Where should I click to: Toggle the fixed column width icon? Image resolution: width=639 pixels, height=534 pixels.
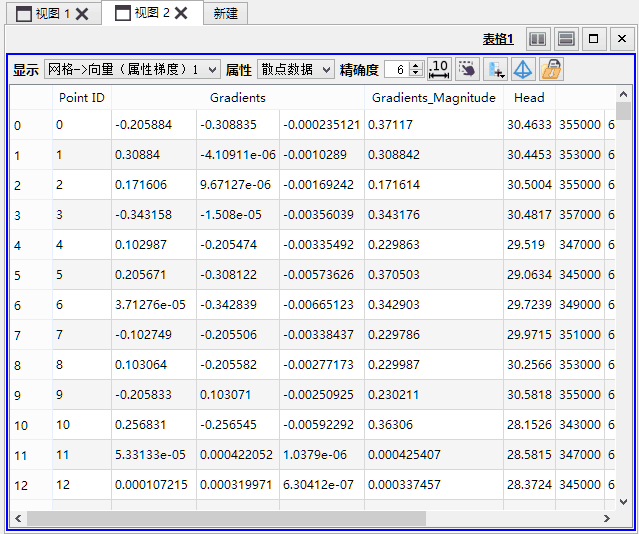(x=439, y=69)
